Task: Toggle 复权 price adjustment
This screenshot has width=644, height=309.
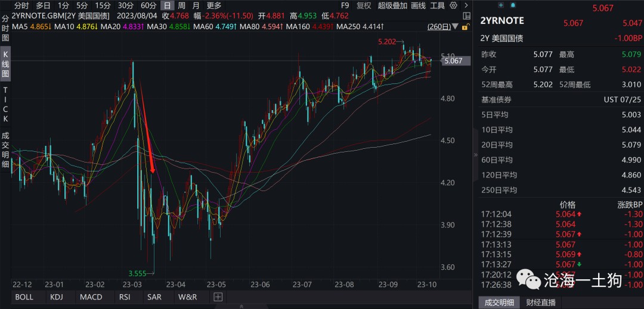Action: pyautogui.click(x=363, y=5)
